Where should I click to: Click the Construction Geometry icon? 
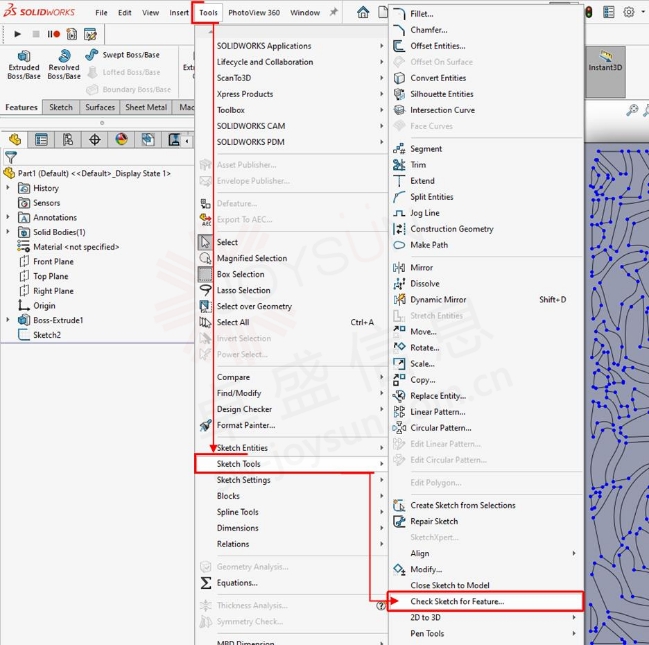(399, 229)
